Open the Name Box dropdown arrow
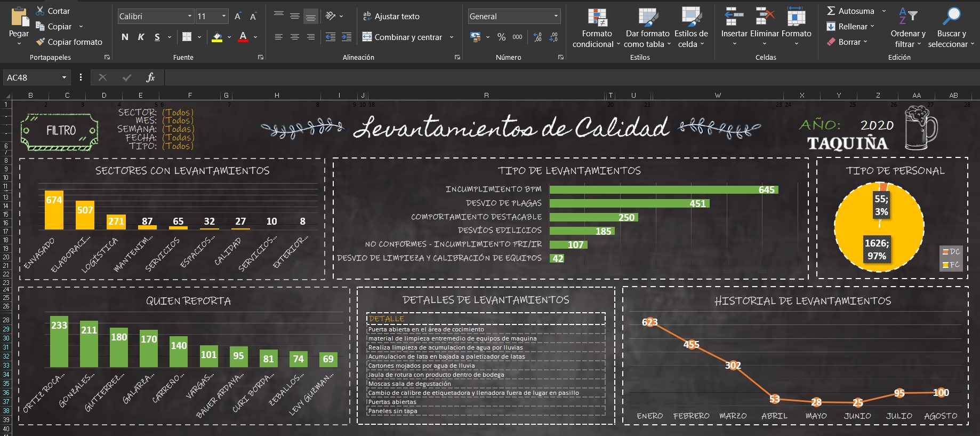980x436 pixels. [64, 77]
